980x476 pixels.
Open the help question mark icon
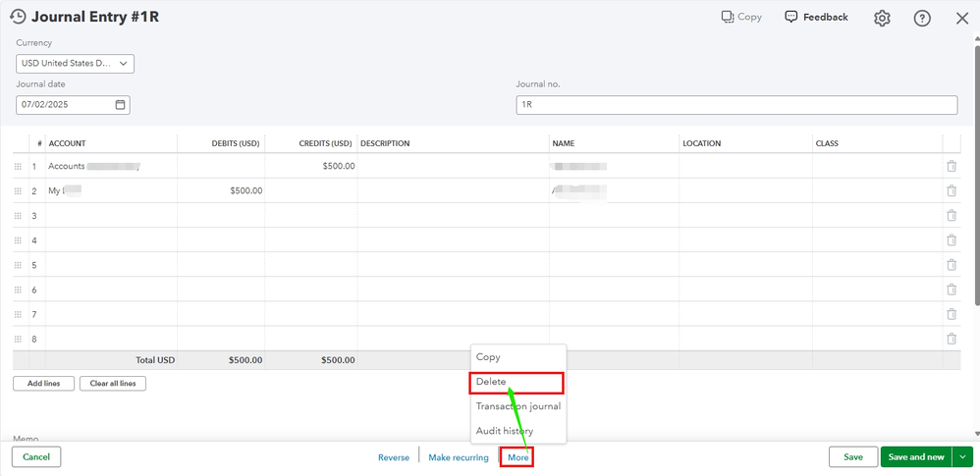(922, 18)
